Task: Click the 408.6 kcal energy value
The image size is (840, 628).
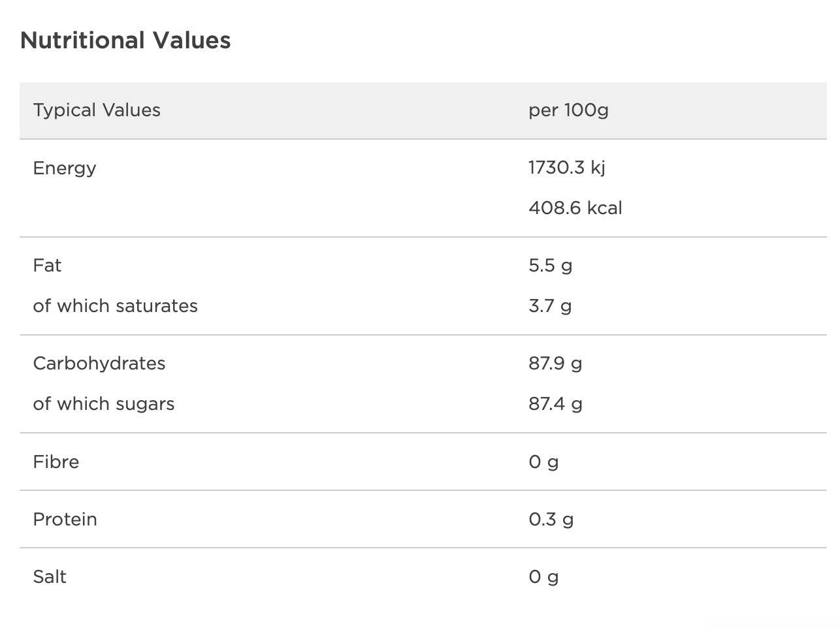Action: pyautogui.click(x=575, y=208)
